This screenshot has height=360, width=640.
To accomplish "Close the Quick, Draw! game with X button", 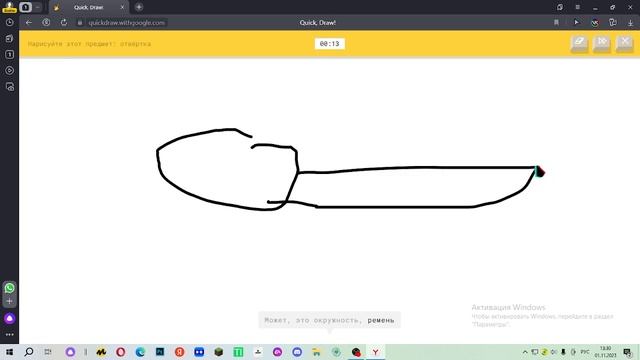I will click(624, 43).
